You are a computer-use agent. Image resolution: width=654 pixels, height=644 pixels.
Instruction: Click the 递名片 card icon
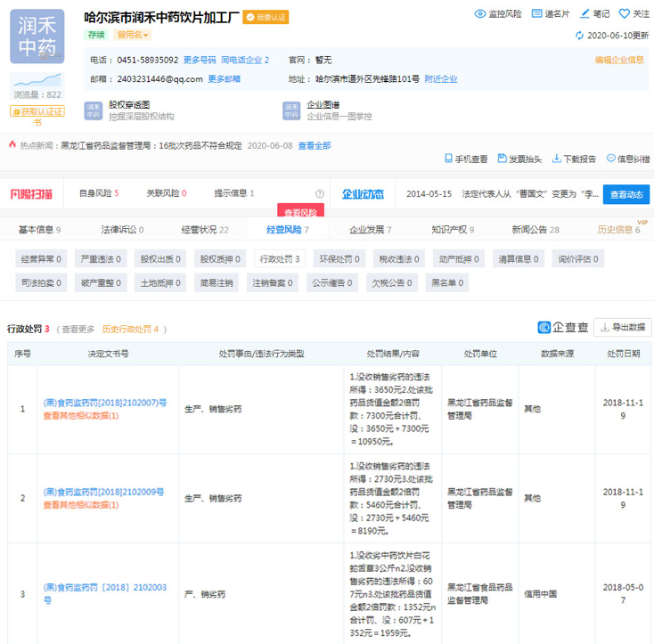coord(536,13)
